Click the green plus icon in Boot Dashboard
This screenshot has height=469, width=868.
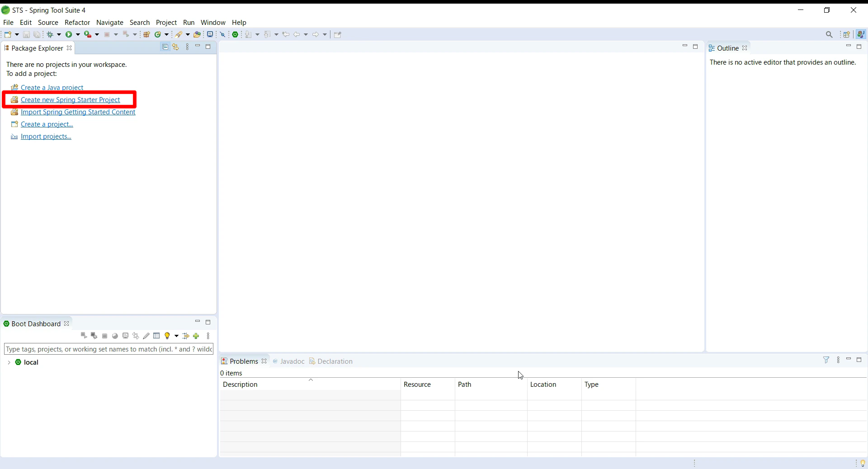(196, 336)
